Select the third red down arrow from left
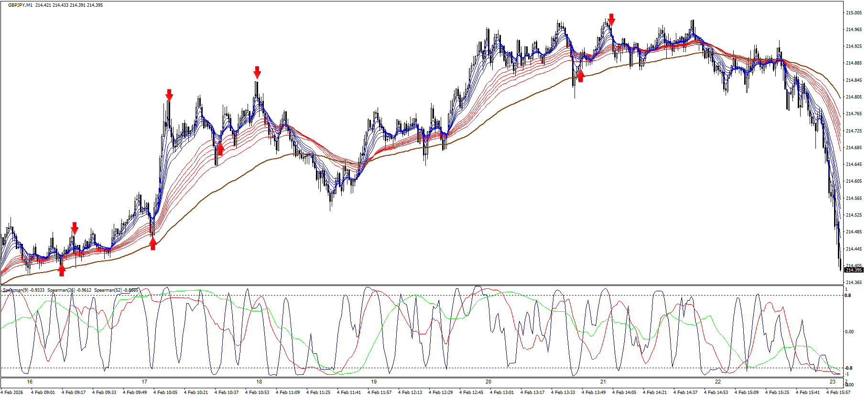868x405 pixels. [x=257, y=72]
